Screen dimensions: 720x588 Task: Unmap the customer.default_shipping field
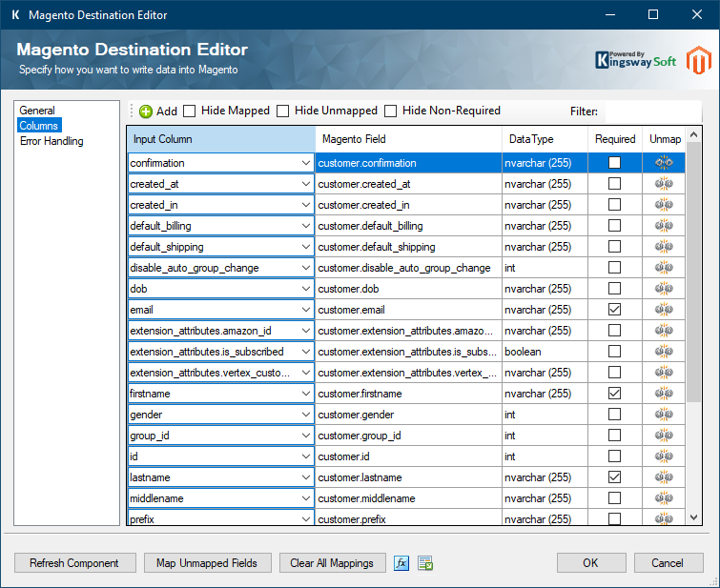point(664,247)
